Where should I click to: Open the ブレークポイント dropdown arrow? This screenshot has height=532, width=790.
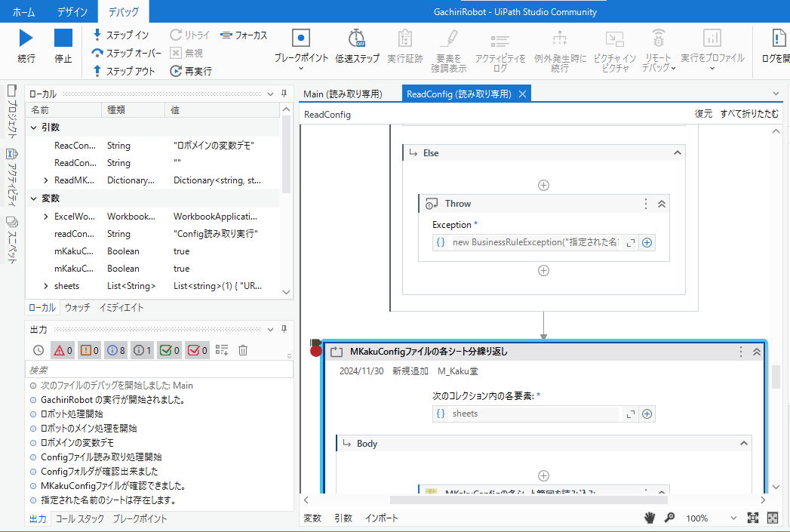[x=301, y=68]
